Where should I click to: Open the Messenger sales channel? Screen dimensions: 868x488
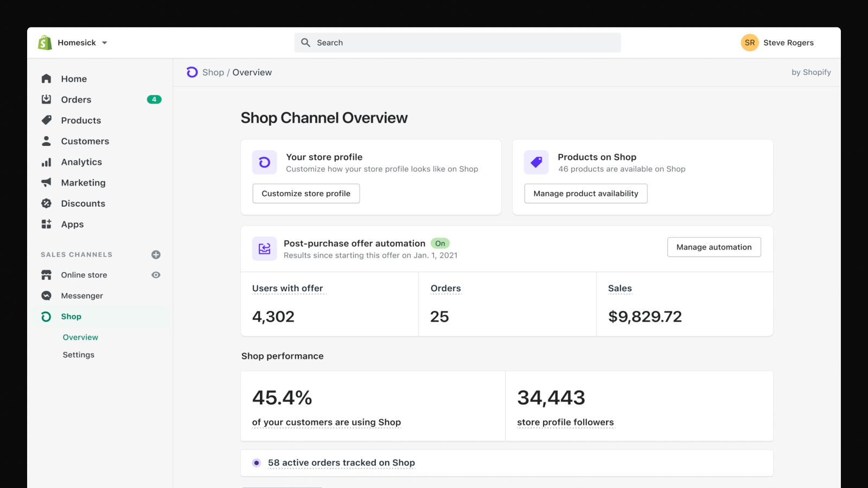(82, 296)
